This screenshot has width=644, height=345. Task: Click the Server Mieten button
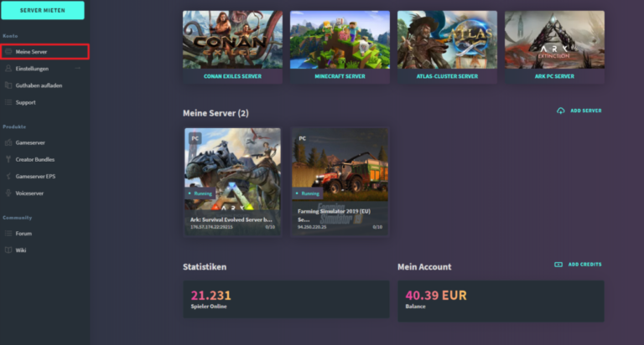coord(43,10)
